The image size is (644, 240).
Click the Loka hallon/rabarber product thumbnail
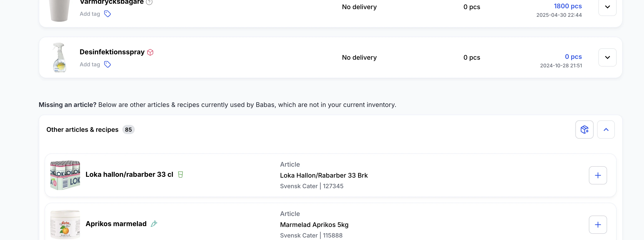tap(65, 175)
